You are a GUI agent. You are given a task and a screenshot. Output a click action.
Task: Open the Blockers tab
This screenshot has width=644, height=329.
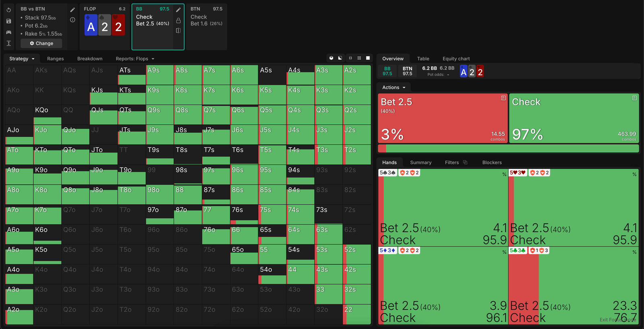(492, 162)
